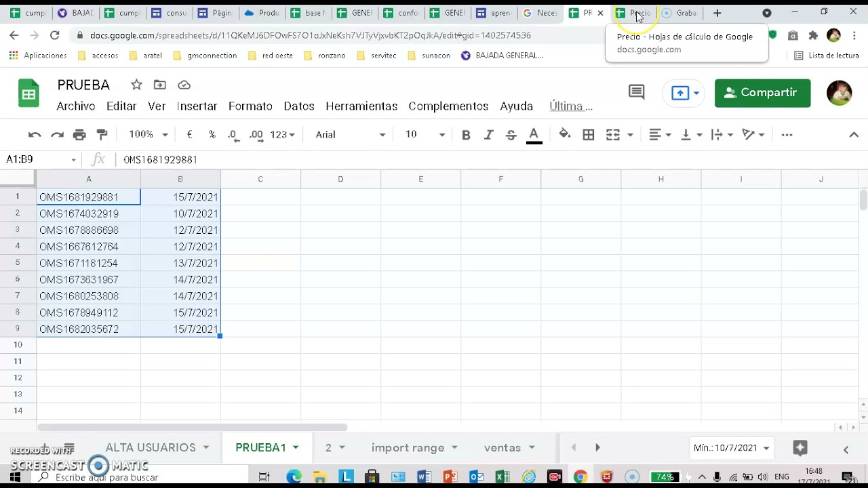Open the font size 10 dropdown

click(425, 135)
